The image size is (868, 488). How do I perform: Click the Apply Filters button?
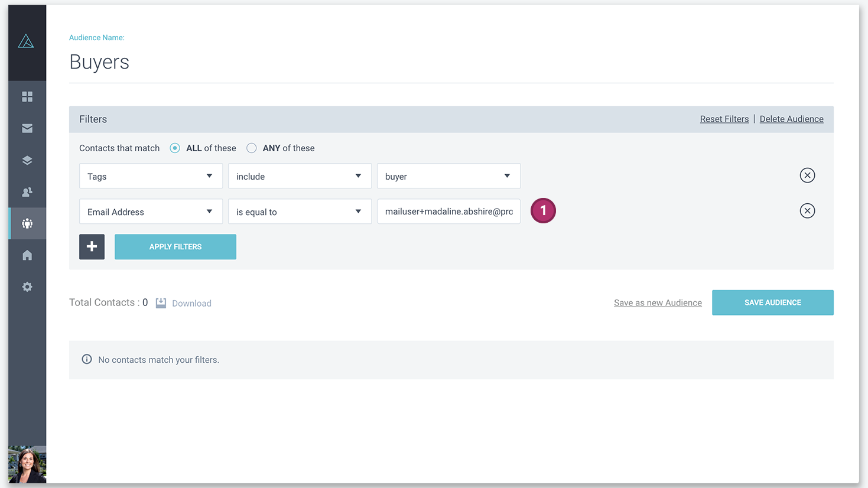[175, 247]
